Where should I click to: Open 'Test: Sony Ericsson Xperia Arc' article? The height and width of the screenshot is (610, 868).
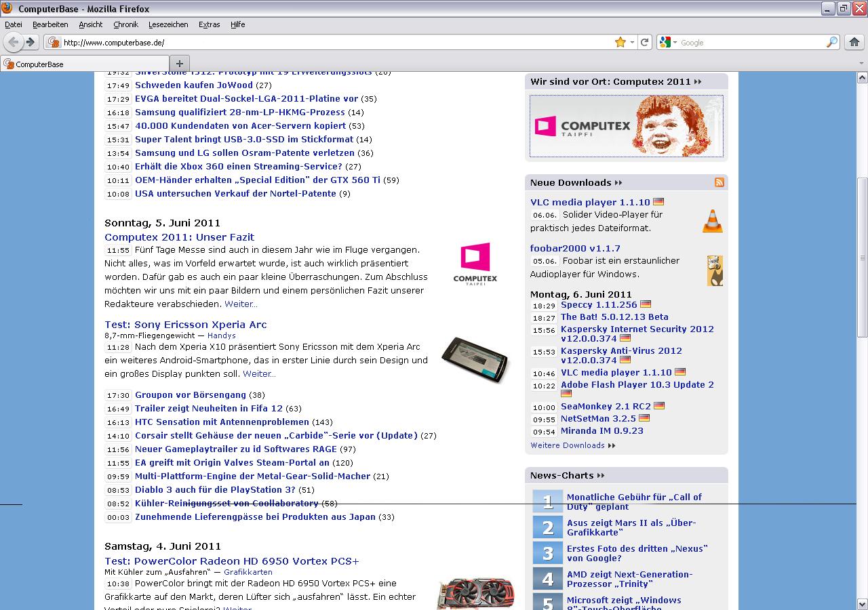click(186, 325)
